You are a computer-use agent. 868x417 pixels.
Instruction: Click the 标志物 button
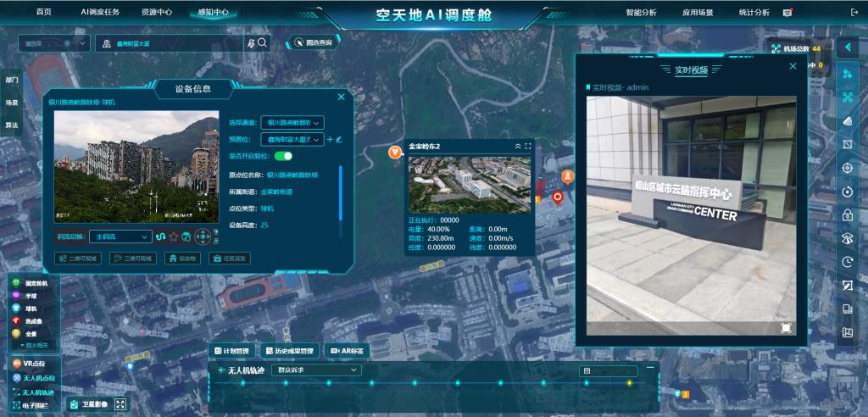[x=182, y=258]
